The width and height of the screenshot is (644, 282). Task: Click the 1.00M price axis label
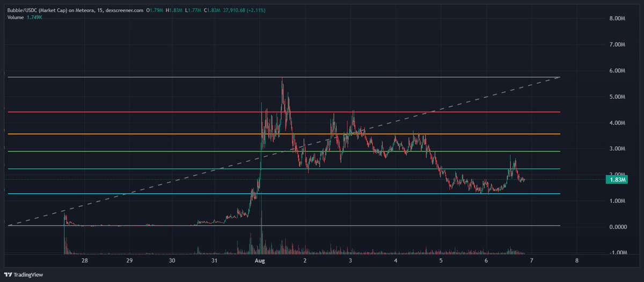pos(618,201)
